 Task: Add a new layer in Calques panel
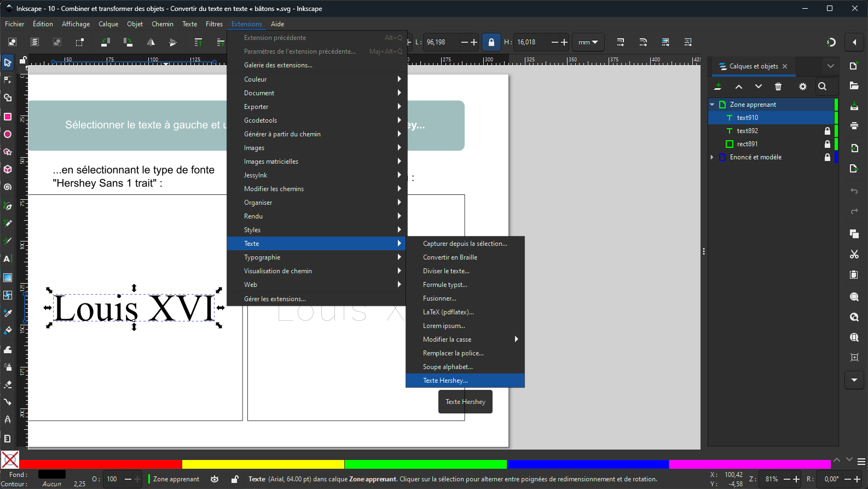718,87
